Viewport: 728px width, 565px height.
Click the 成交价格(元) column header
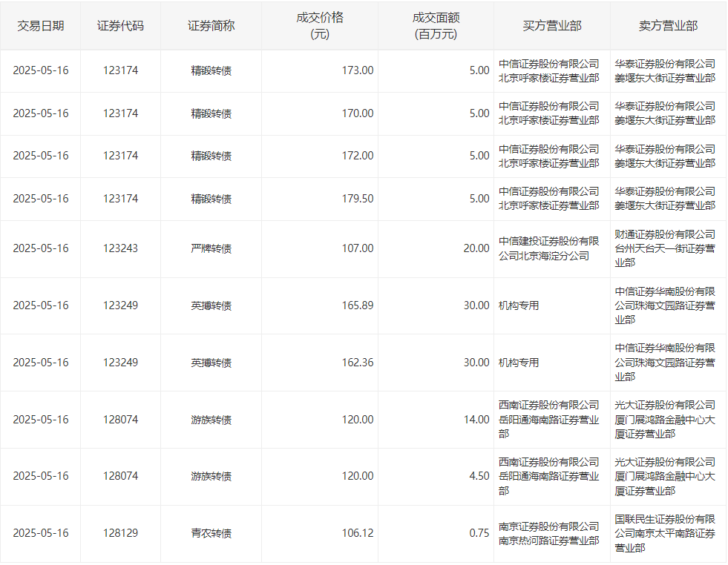[320, 26]
